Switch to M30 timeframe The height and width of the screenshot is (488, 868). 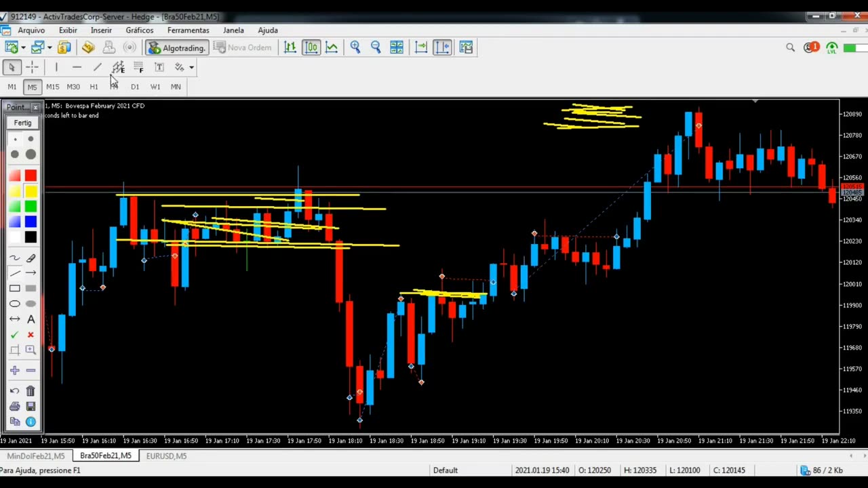tap(73, 87)
